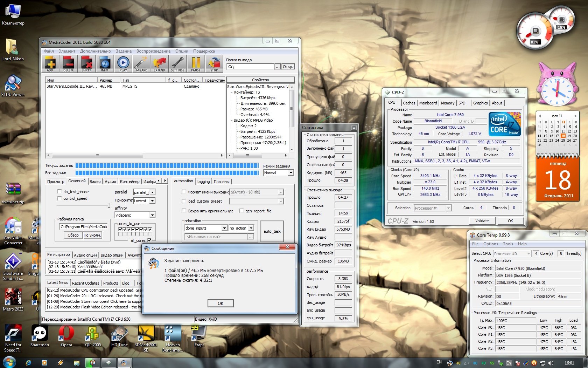Screen dimensions: 588x368
Task: Click OK in the Сообщение dialog
Action: 220,304
